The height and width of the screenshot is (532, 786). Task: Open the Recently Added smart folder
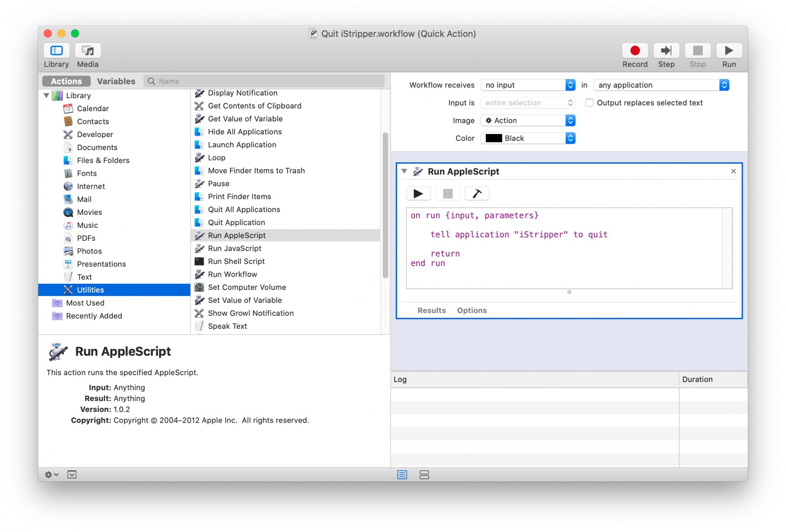click(x=94, y=316)
